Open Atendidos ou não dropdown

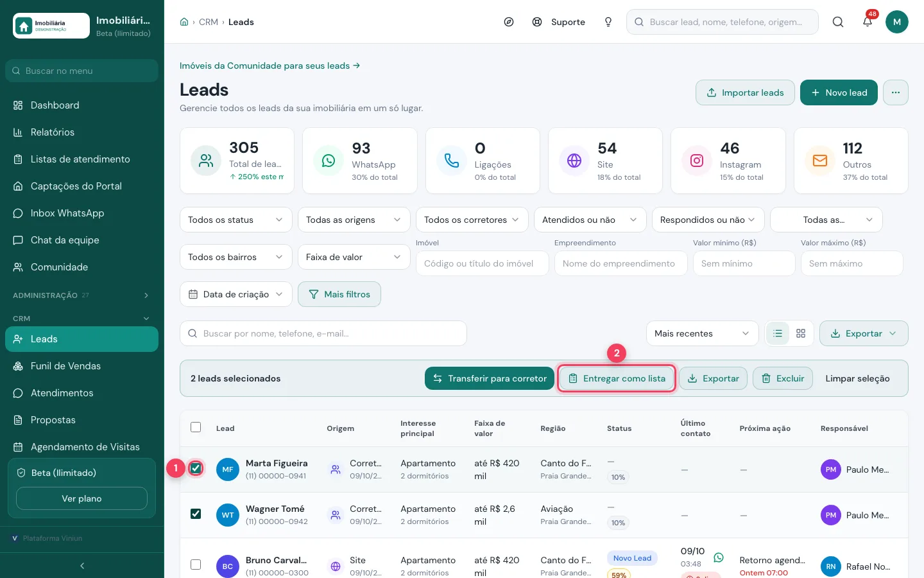[x=590, y=220]
